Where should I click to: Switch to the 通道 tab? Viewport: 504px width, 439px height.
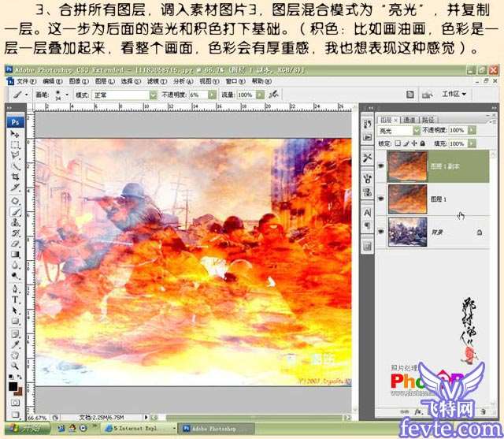[x=409, y=120]
